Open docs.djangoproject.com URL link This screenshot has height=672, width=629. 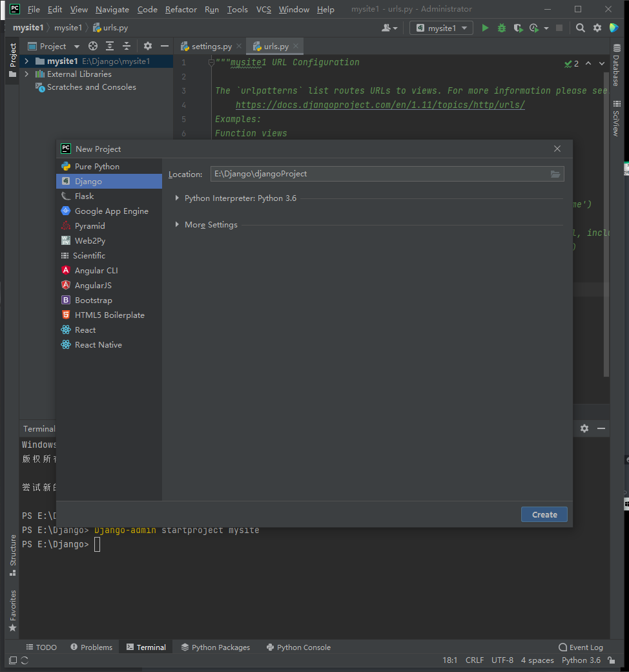380,105
